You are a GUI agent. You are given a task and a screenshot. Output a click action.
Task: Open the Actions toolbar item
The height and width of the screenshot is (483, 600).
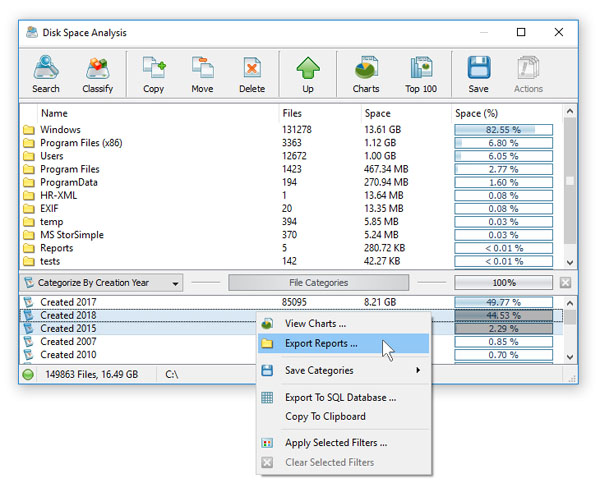[528, 75]
